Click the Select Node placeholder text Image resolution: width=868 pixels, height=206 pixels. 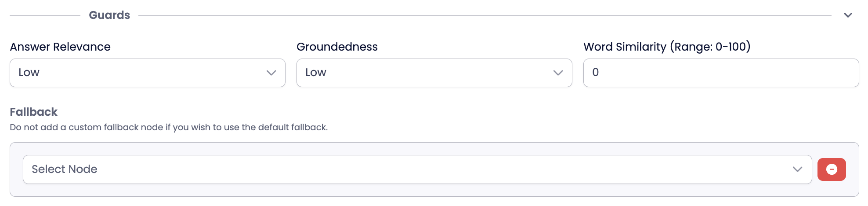tap(65, 169)
